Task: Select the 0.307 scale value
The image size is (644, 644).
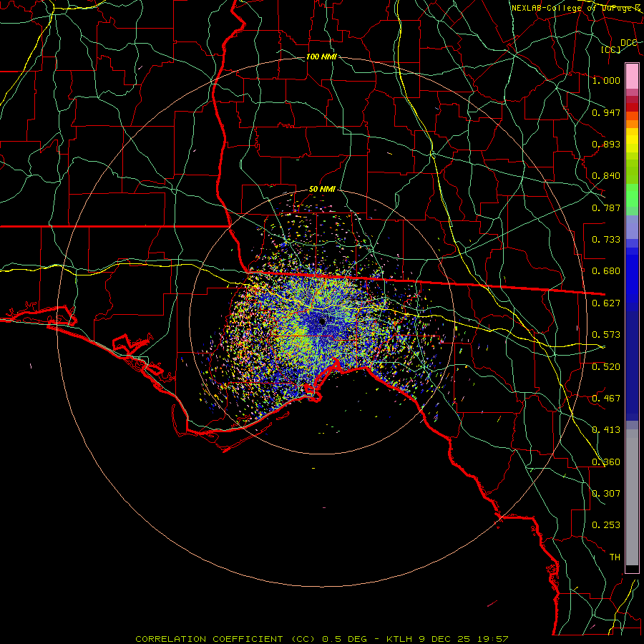Action: [x=606, y=494]
